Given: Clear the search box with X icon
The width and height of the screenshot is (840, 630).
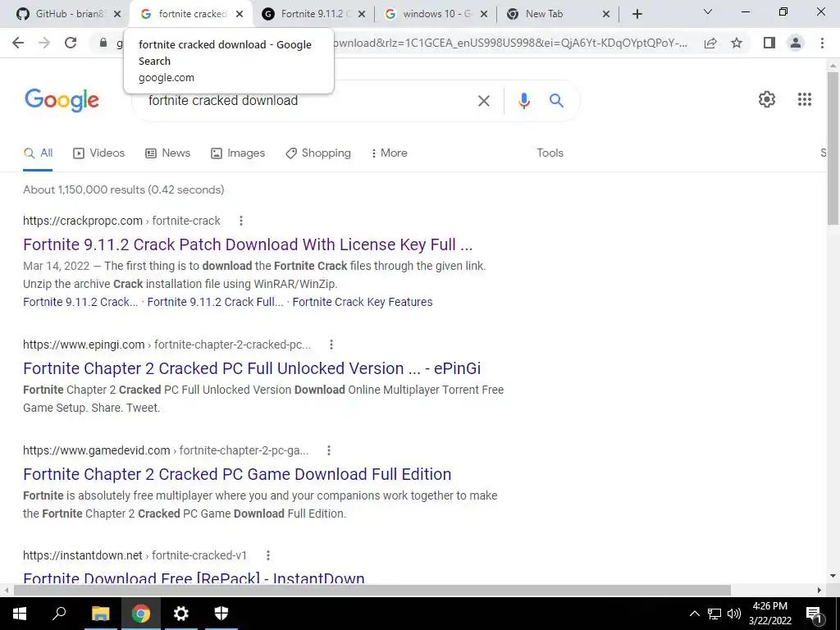Looking at the screenshot, I should pyautogui.click(x=483, y=101).
